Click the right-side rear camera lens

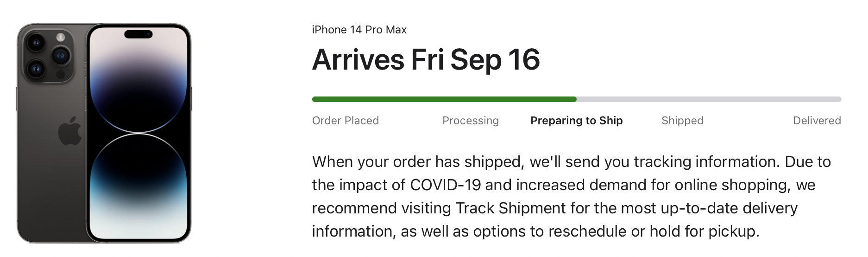click(x=61, y=56)
